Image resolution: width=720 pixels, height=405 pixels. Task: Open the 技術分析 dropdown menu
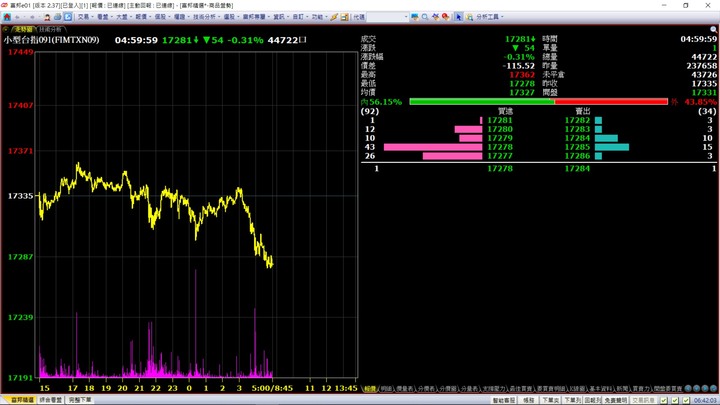click(207, 17)
